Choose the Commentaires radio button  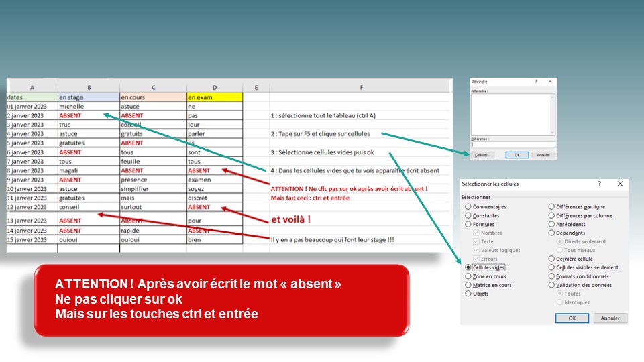pos(468,207)
